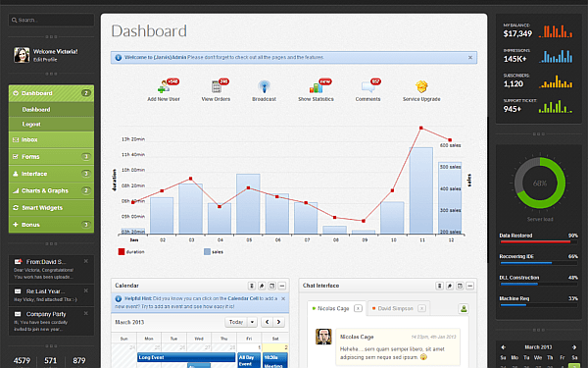Click the Server load 68% gauge
Viewport: 588px width, 368px height.
pyautogui.click(x=540, y=184)
